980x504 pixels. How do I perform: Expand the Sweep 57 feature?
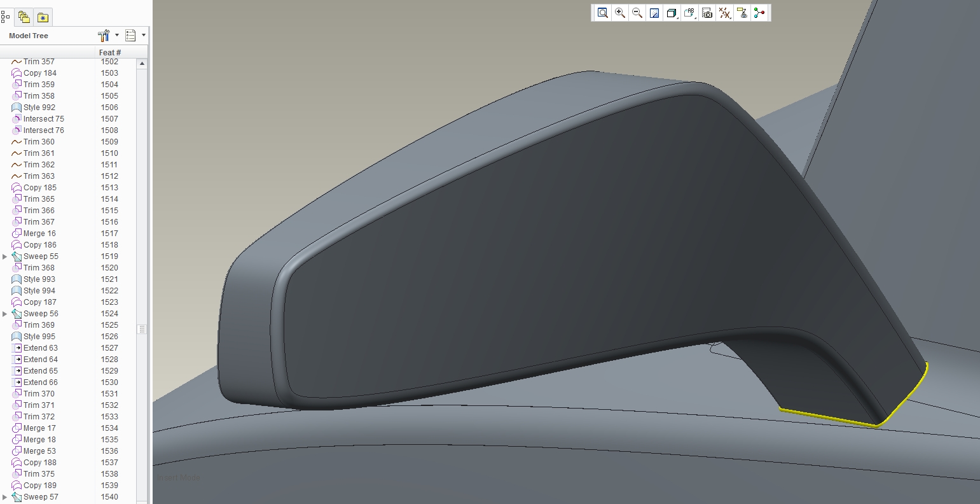pyautogui.click(x=5, y=497)
